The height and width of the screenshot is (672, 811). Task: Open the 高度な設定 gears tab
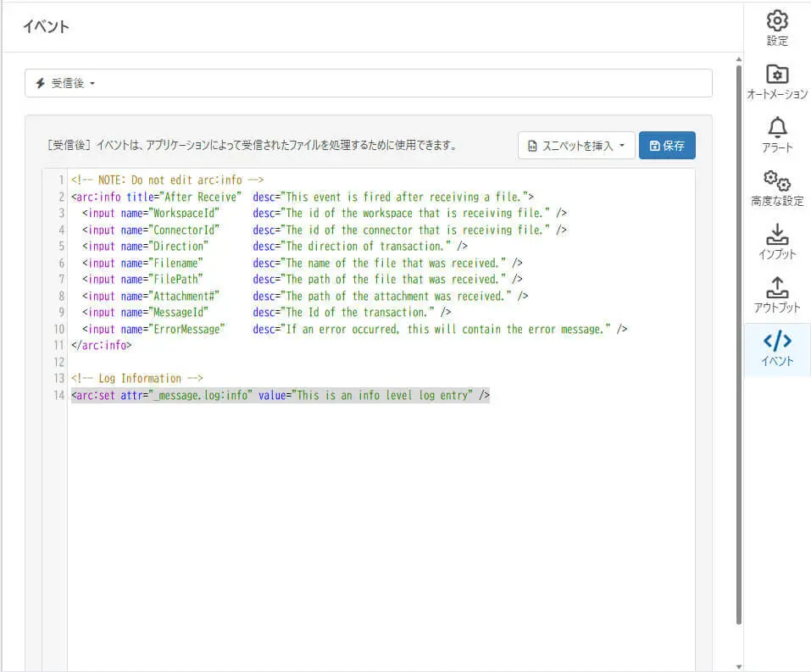pyautogui.click(x=777, y=189)
